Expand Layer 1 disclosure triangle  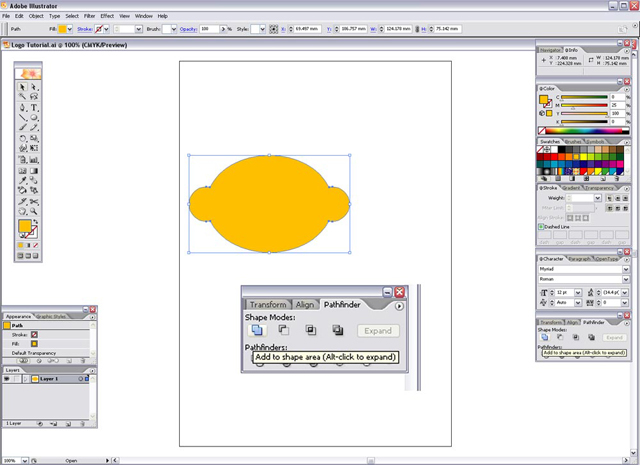26,379
